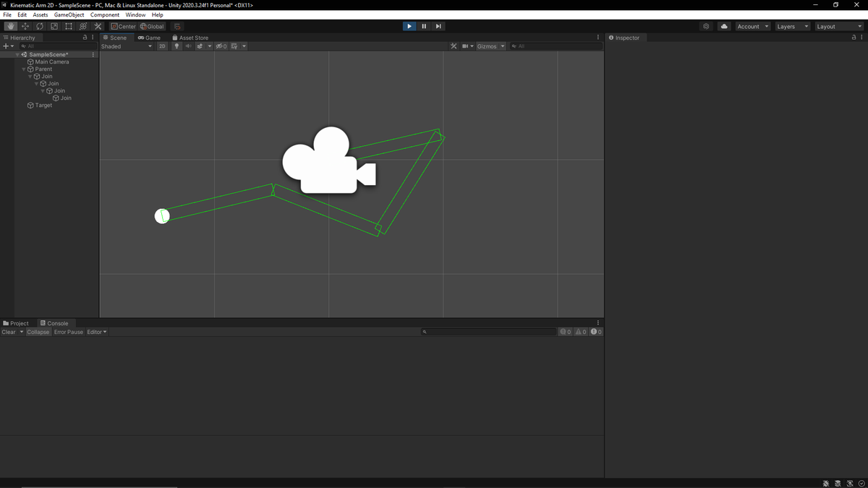The image size is (868, 488).
Task: Open the Shaded draw mode dropdown
Action: tap(127, 46)
